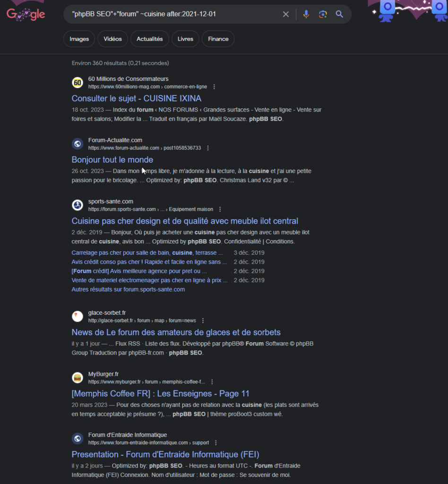Open "Autres résultats sur forum.sports-sante.com" link

coord(128,290)
